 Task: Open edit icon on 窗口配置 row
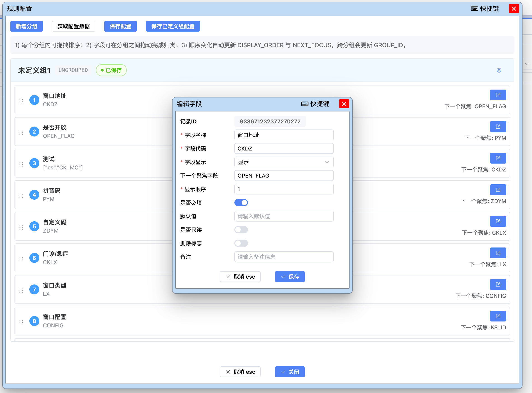(x=498, y=316)
